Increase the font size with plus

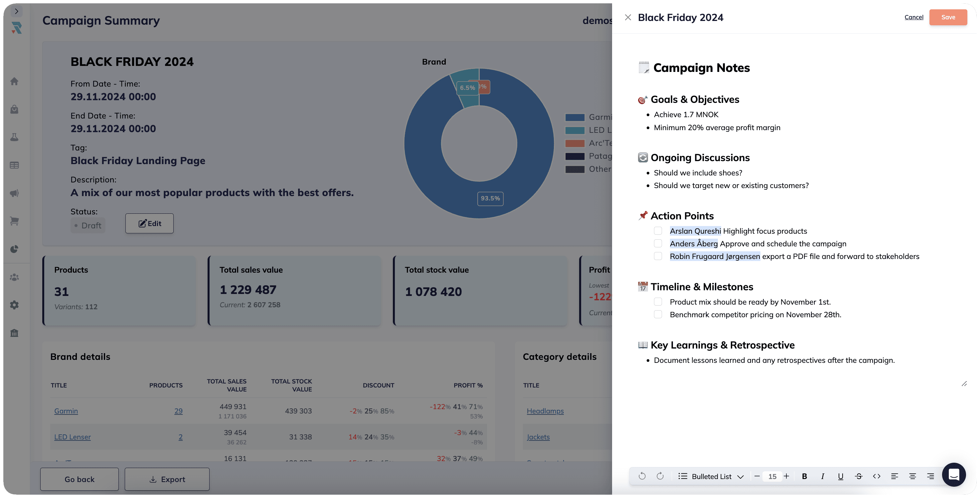coord(786,476)
